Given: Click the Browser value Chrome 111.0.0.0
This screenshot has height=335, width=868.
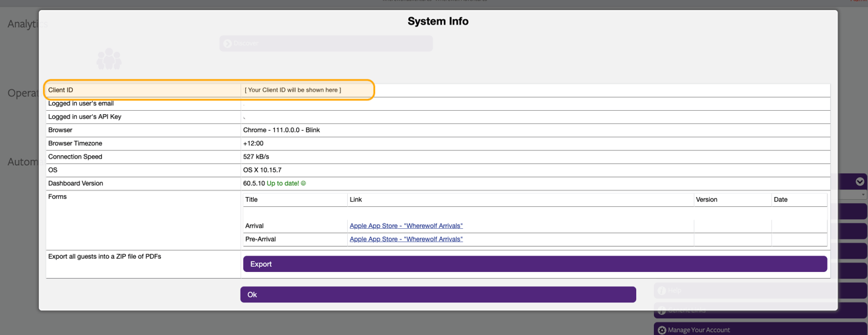Looking at the screenshot, I should 281,131.
